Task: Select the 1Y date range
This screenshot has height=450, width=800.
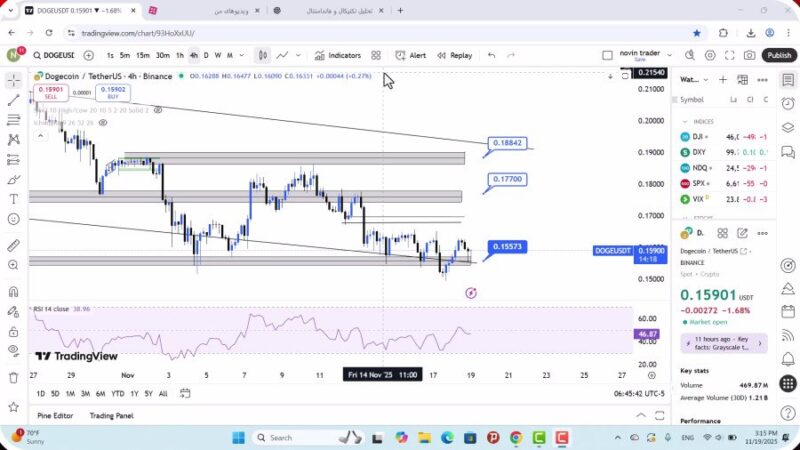Action: [133, 393]
